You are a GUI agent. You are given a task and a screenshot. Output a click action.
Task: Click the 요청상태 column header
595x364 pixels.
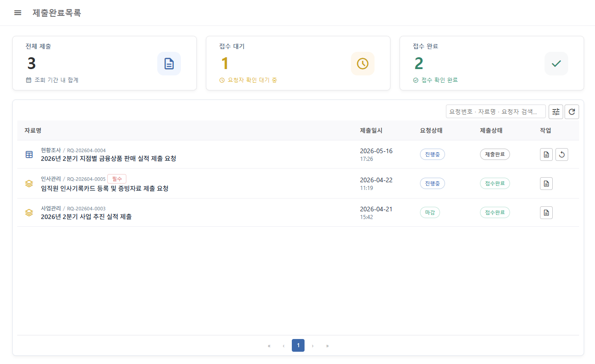pos(431,130)
